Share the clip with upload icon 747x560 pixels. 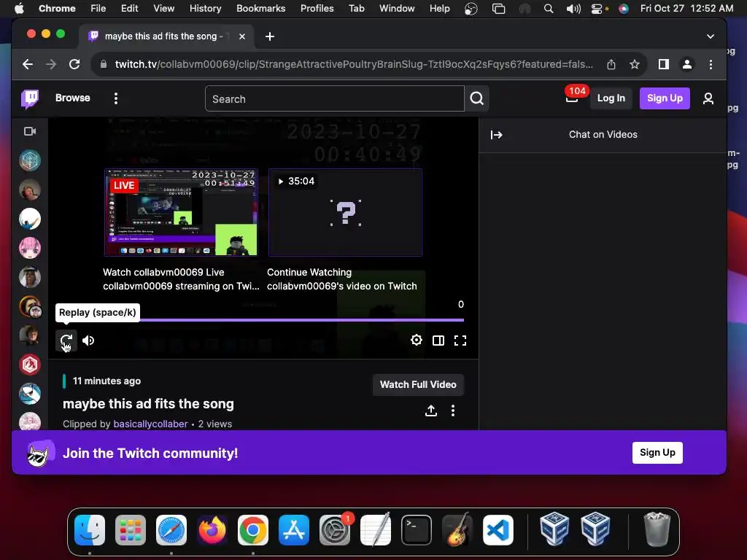[431, 411]
